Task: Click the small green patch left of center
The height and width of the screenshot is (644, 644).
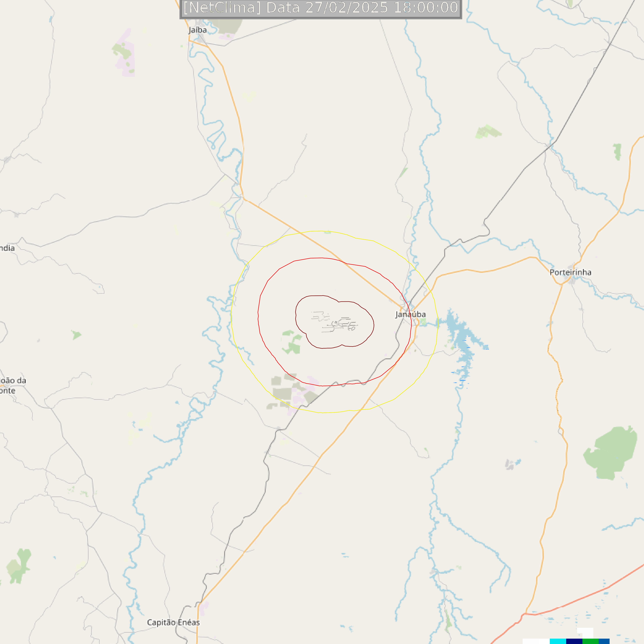Action: pyautogui.click(x=77, y=335)
